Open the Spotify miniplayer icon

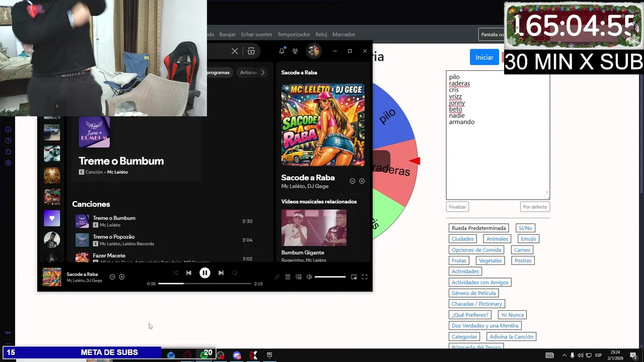pyautogui.click(x=354, y=277)
